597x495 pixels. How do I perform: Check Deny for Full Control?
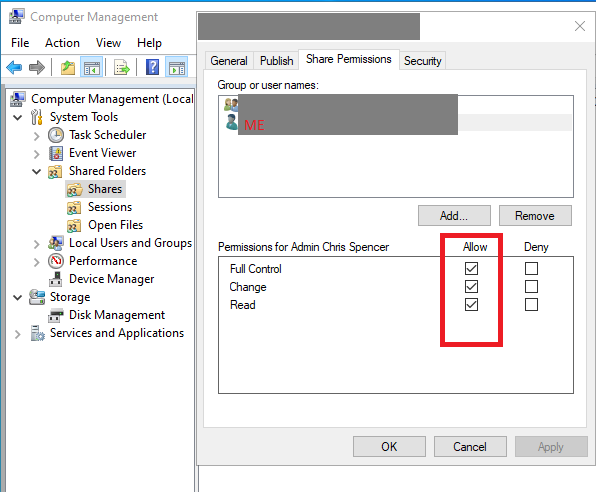(x=531, y=268)
